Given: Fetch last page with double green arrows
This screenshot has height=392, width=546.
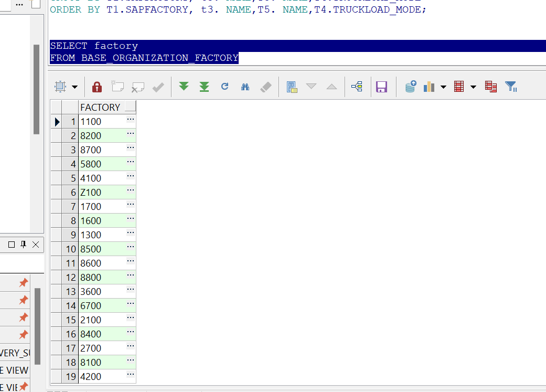Looking at the screenshot, I should [205, 87].
